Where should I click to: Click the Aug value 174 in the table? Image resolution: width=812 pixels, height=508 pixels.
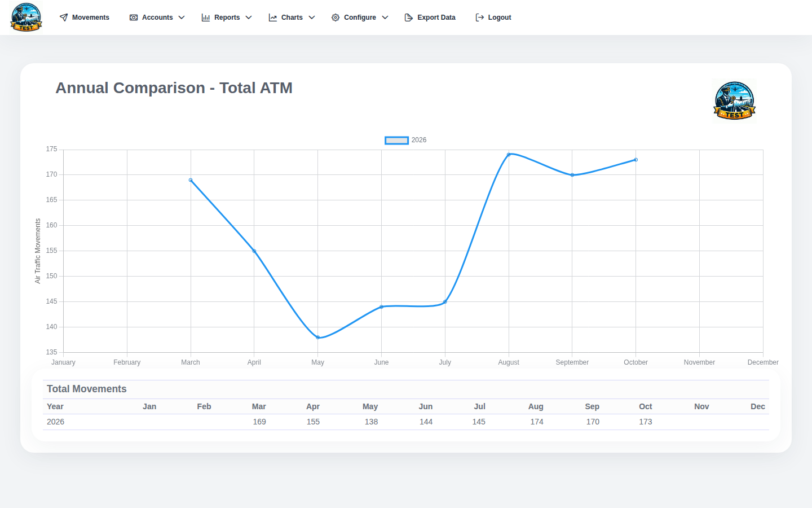[537, 422]
